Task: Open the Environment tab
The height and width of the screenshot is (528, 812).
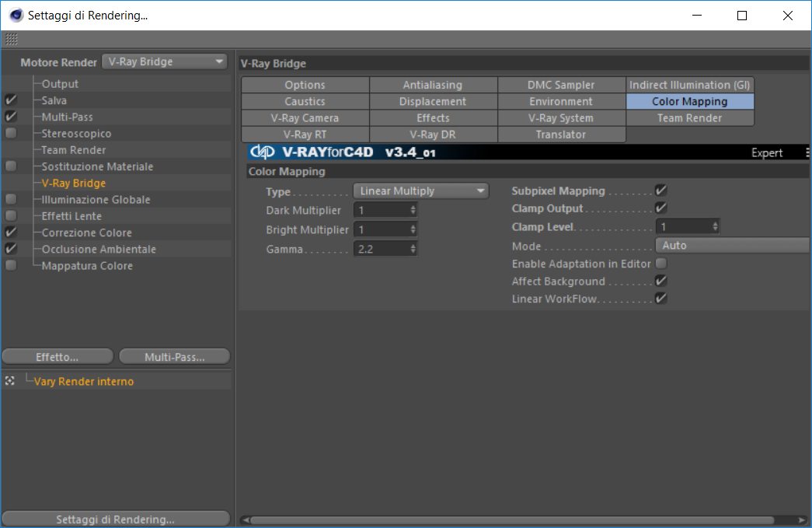Action: [561, 101]
